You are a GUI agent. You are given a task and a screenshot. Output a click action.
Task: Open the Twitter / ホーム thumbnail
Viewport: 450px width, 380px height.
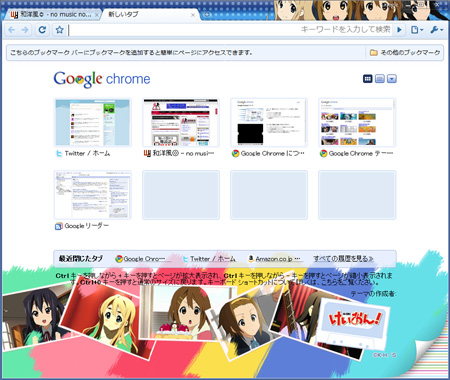pyautogui.click(x=93, y=122)
